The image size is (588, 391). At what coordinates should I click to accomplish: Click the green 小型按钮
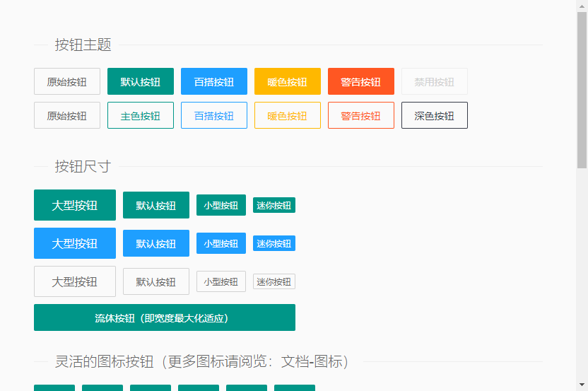tap(221, 205)
